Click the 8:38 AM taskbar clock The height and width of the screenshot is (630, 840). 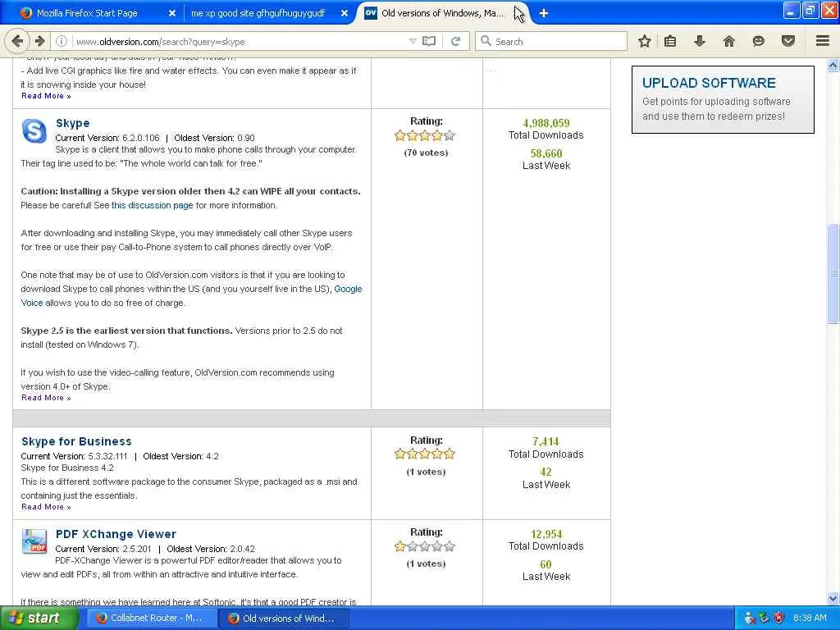(x=810, y=618)
